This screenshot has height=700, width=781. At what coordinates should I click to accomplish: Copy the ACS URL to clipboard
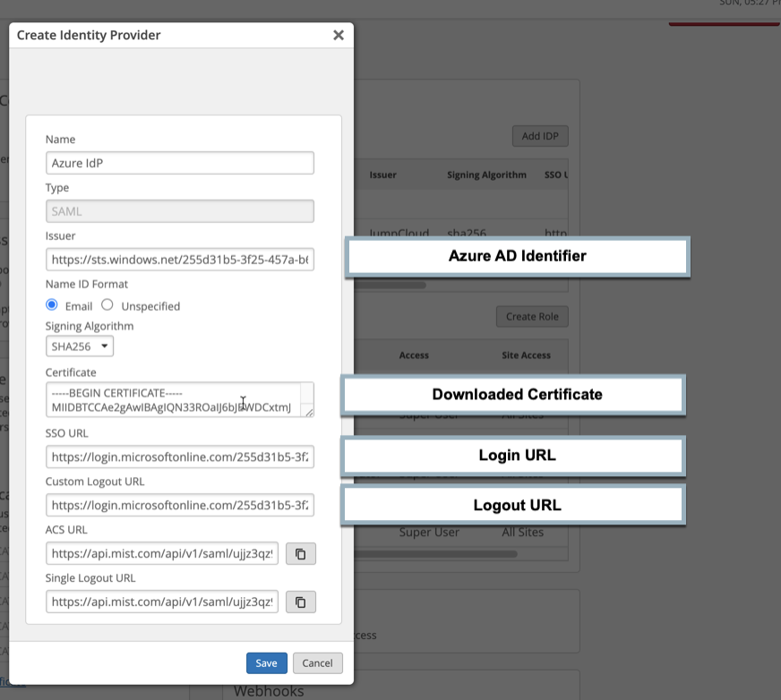(301, 554)
